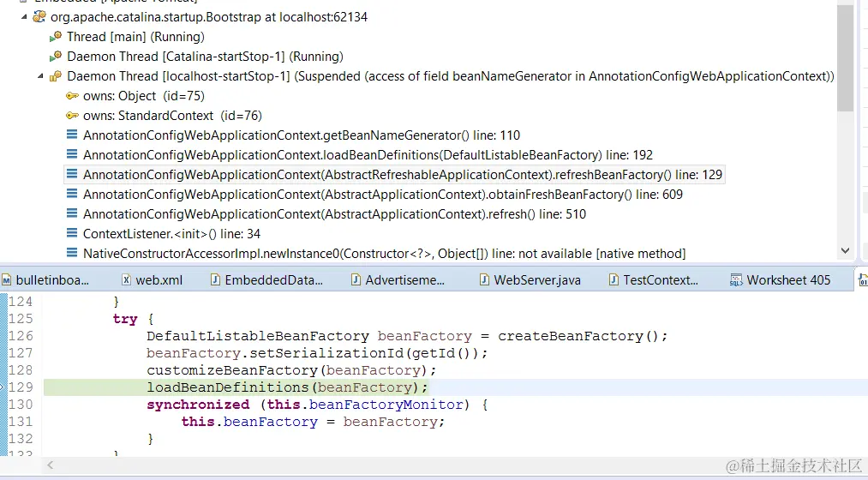Click the suspended localhost-startStop-1 thread icon
This screenshot has height=480, width=868.
pyautogui.click(x=56, y=76)
